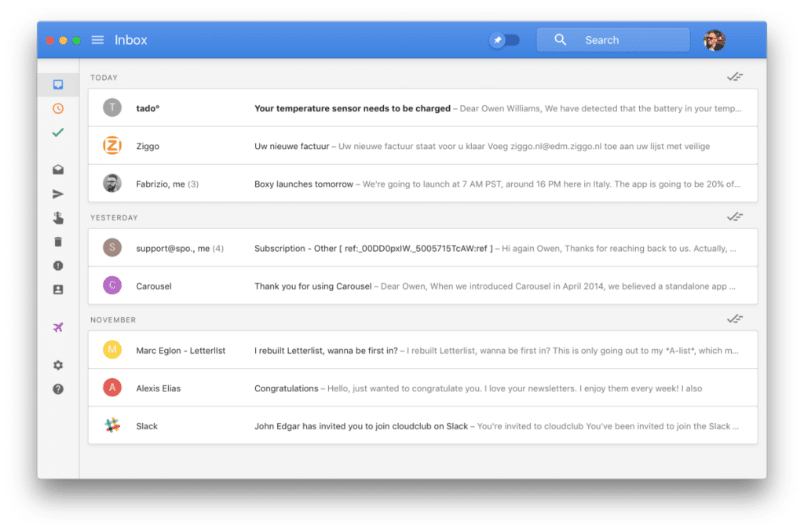Image resolution: width=804 pixels, height=532 pixels.
Task: Open the Done checkmark icon
Action: [58, 133]
